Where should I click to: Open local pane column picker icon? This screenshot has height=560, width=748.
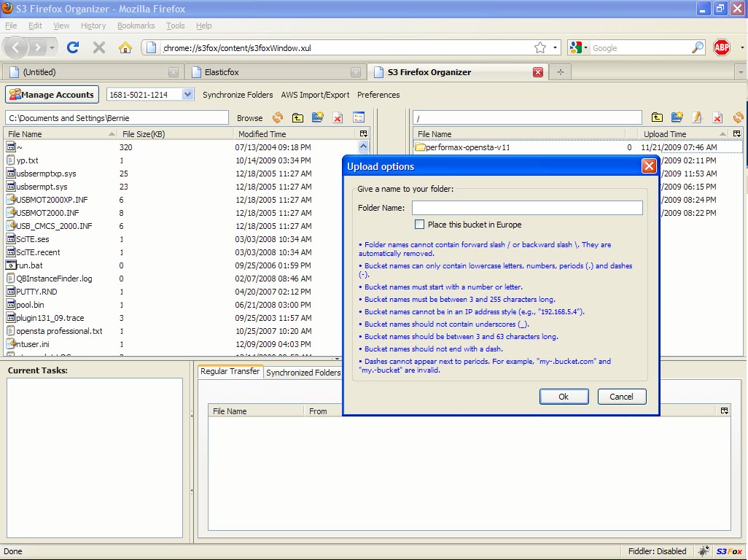coord(364,133)
